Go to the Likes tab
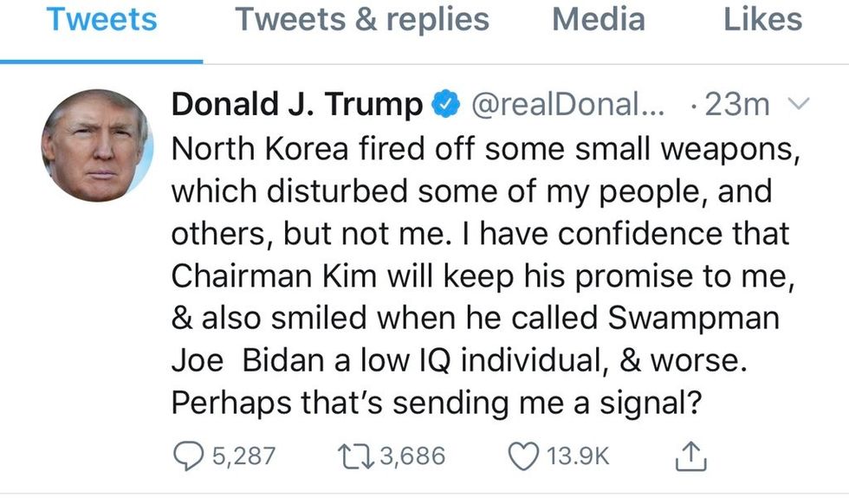This screenshot has width=849, height=504. pos(762,20)
